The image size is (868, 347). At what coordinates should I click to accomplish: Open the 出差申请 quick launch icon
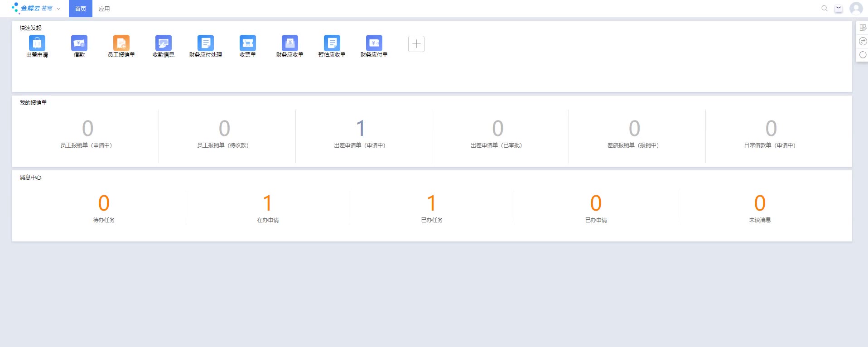[x=37, y=43]
